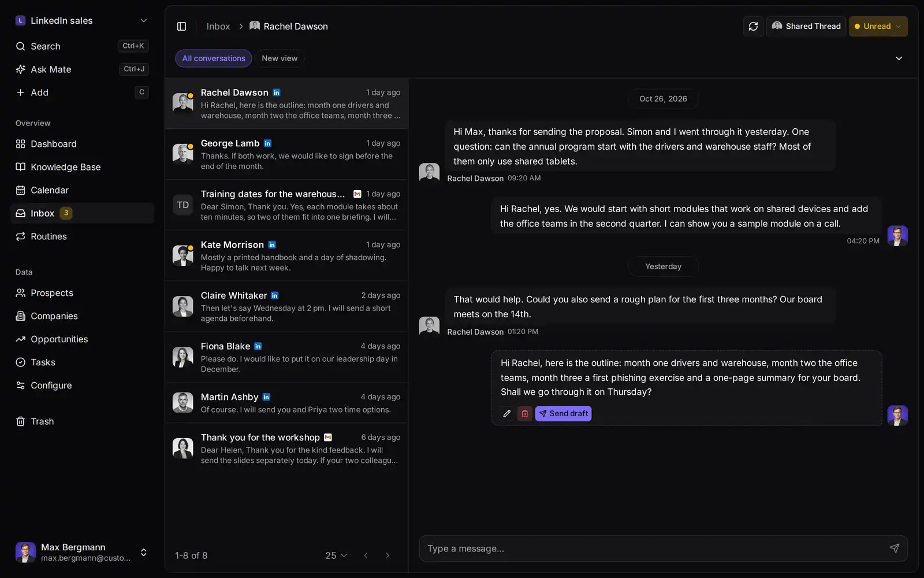Expand the LinkedIn sales workspace dropdown
Screen dimensions: 924x578
point(82,21)
